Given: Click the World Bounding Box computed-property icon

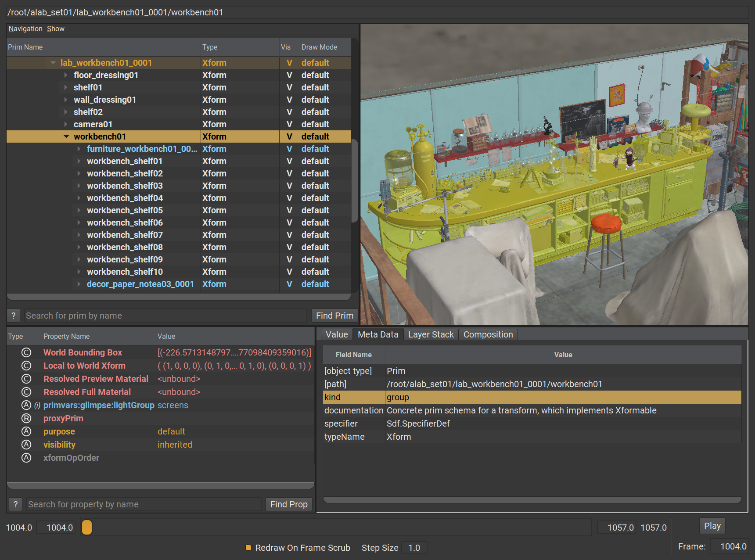Looking at the screenshot, I should coord(26,352).
